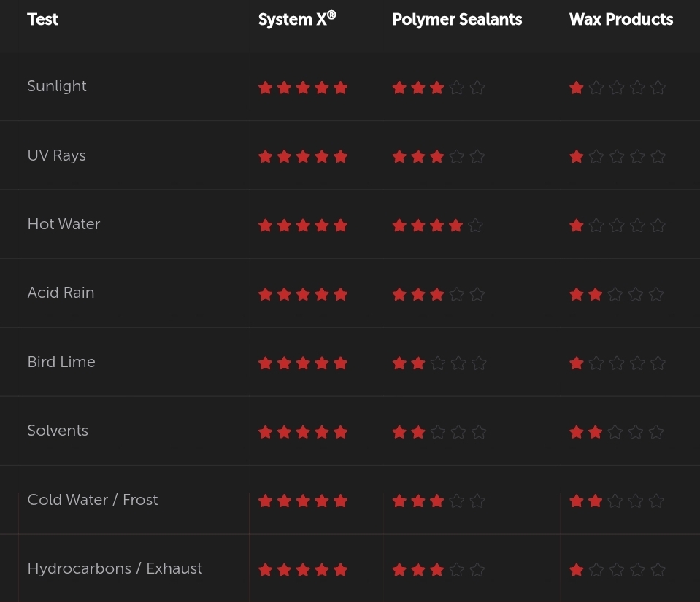700x602 pixels.
Task: Click Polymer Sealants stars in Hot Water row
Action: pyautogui.click(x=437, y=225)
